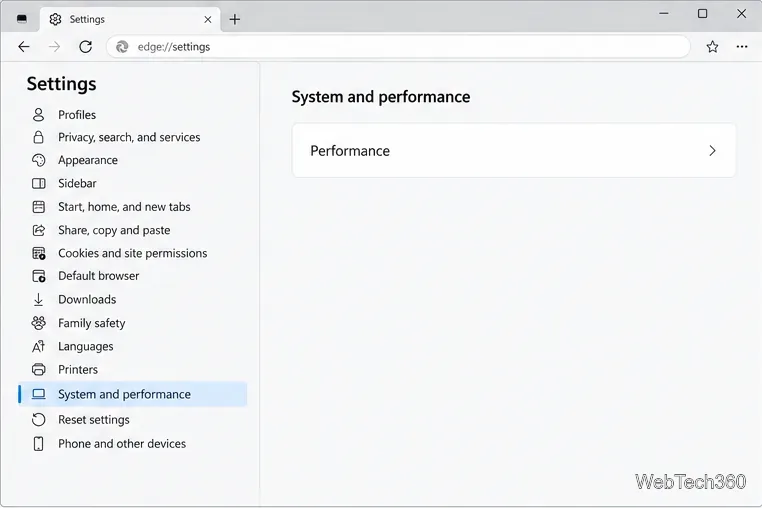Go to Downloads settings
The width and height of the screenshot is (762, 508).
(x=87, y=299)
